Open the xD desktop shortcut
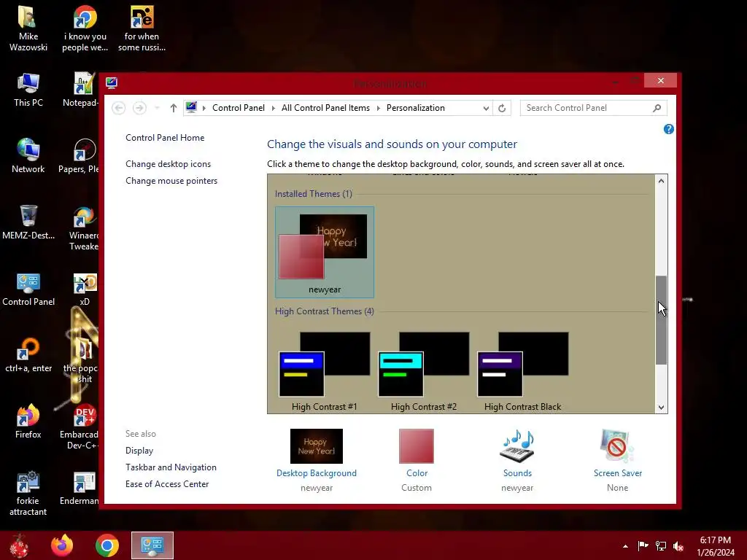Image resolution: width=747 pixels, height=560 pixels. click(x=85, y=289)
